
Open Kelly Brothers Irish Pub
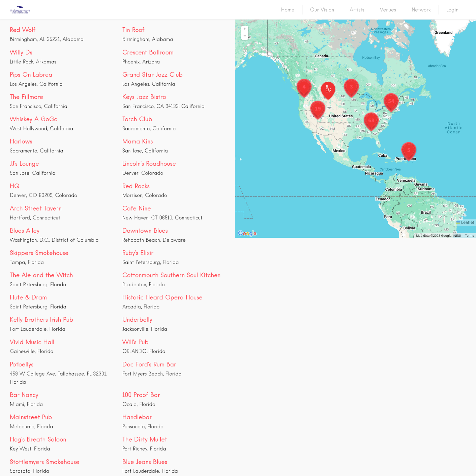pos(41,320)
